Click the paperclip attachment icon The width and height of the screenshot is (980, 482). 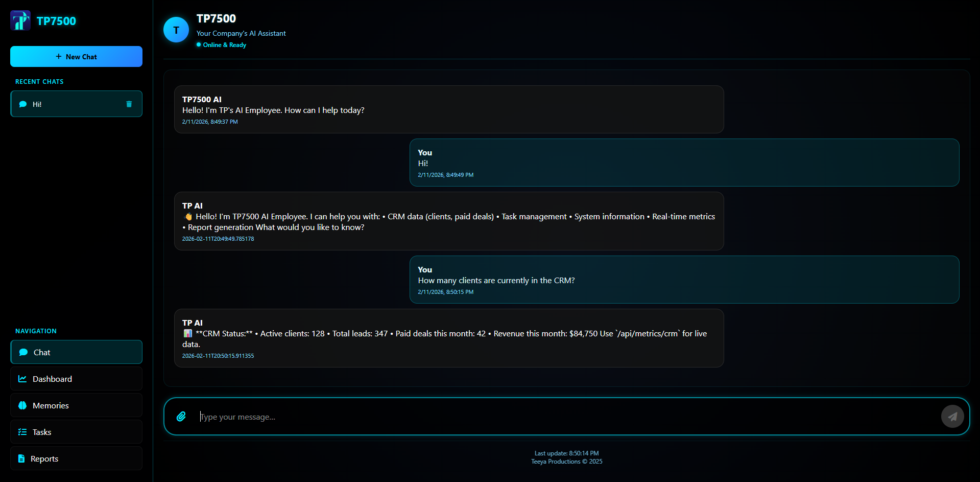181,417
